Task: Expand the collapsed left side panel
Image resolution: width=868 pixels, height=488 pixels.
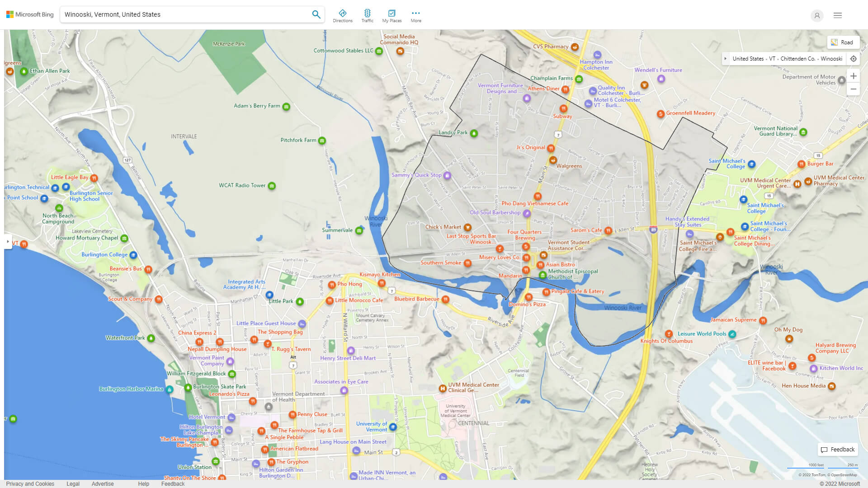Action: point(8,242)
